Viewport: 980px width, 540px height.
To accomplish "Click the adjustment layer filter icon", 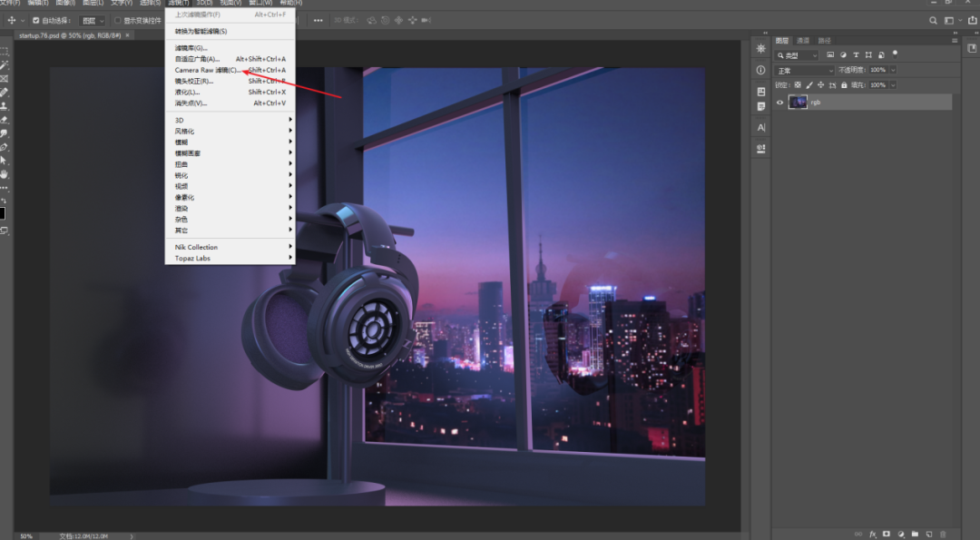I will 843,55.
